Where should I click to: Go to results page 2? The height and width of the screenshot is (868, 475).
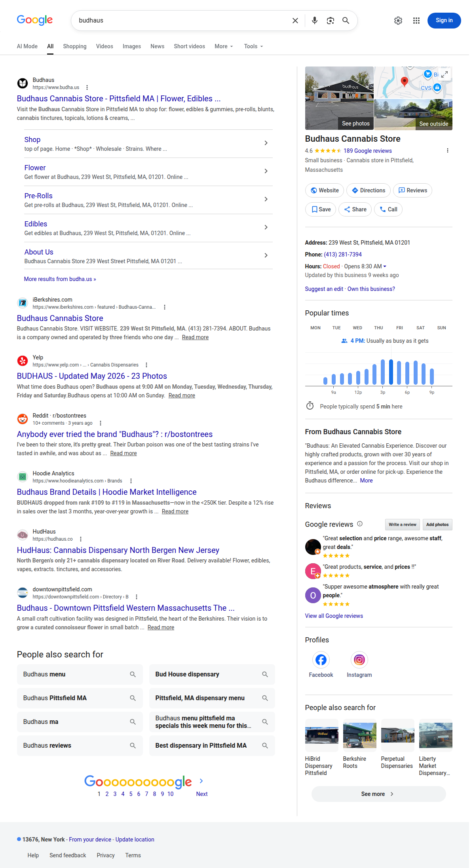pyautogui.click(x=107, y=794)
